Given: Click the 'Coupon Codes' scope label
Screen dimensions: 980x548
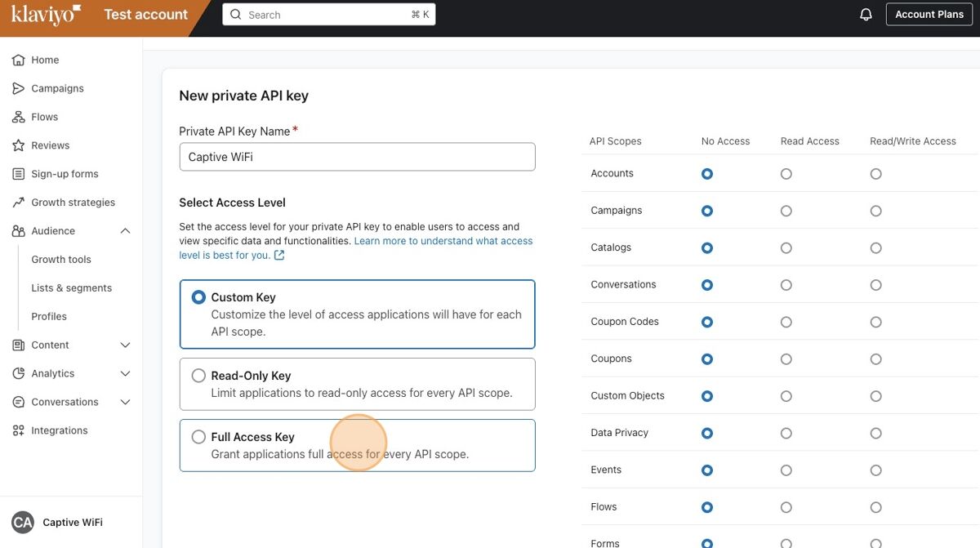Looking at the screenshot, I should (x=625, y=322).
